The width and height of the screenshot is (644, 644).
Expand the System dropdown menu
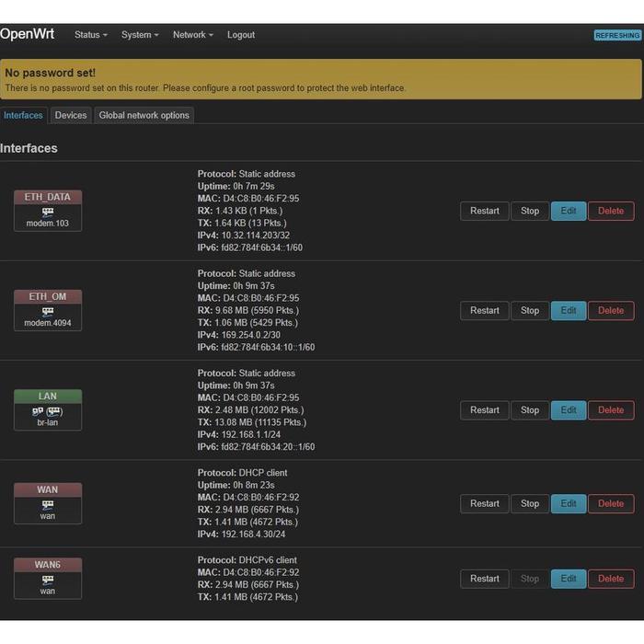140,35
